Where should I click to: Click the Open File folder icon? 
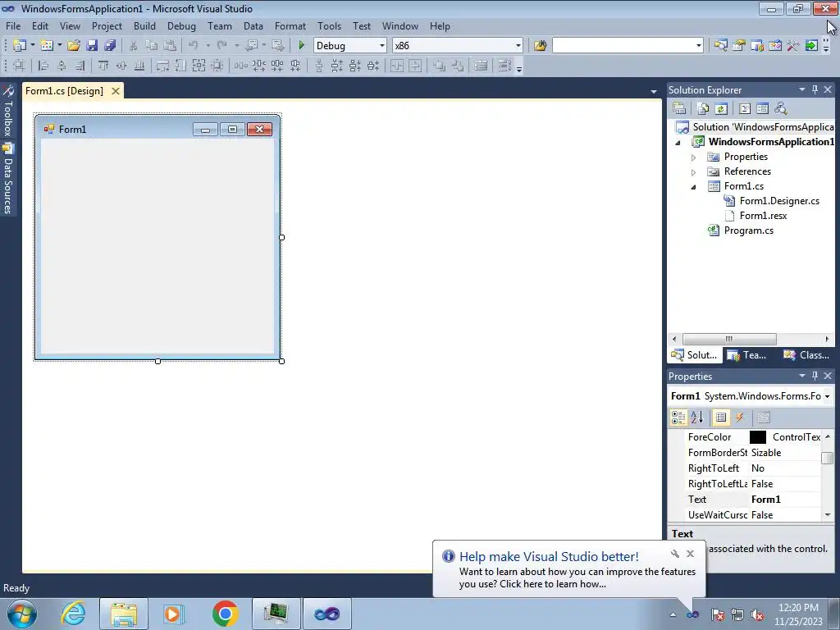coord(73,46)
